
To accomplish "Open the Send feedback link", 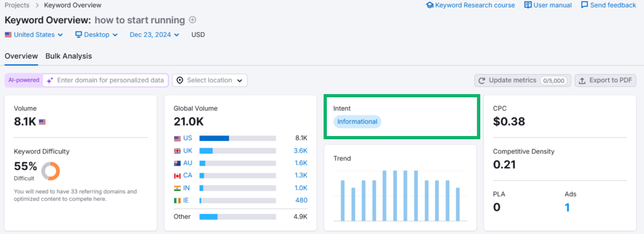I will pos(609,5).
